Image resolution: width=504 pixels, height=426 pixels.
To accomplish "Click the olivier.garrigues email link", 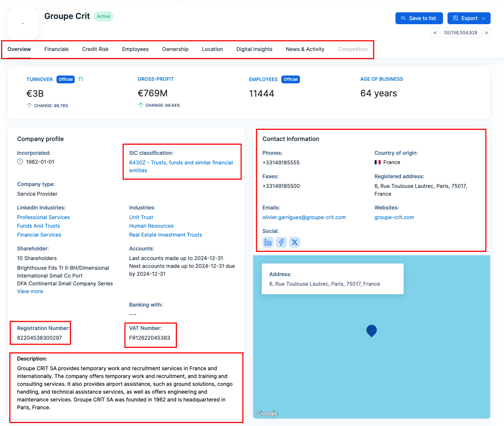I will 304,217.
